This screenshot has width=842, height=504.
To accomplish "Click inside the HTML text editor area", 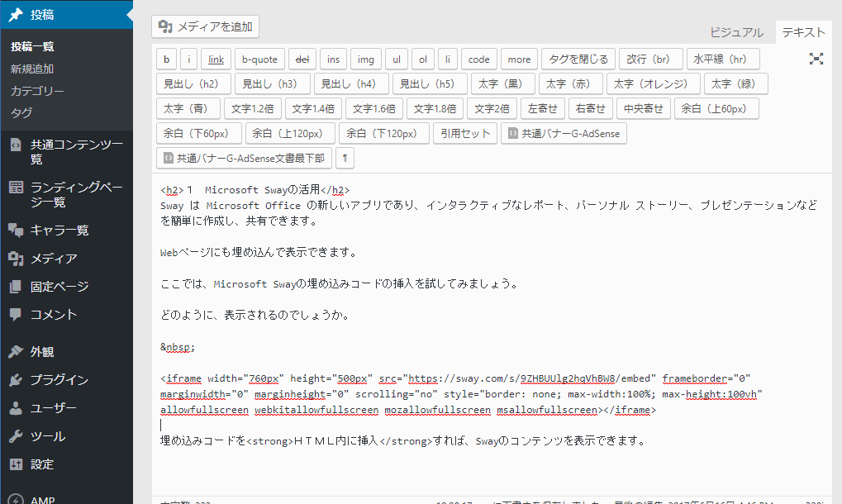I will pyautogui.click(x=492, y=333).
